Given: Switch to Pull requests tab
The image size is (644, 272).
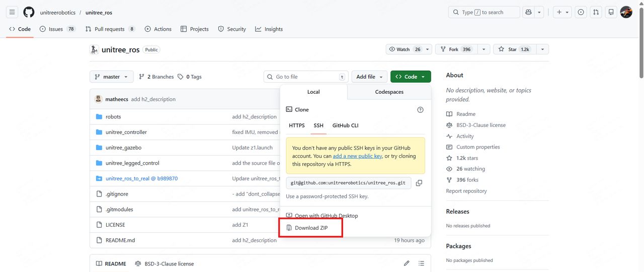Looking at the screenshot, I should 110,29.
